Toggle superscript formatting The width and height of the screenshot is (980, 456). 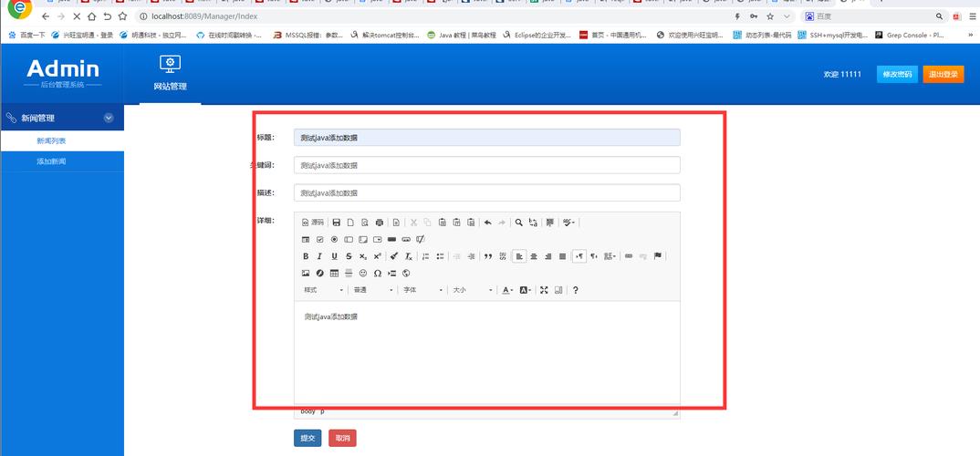pyautogui.click(x=378, y=256)
